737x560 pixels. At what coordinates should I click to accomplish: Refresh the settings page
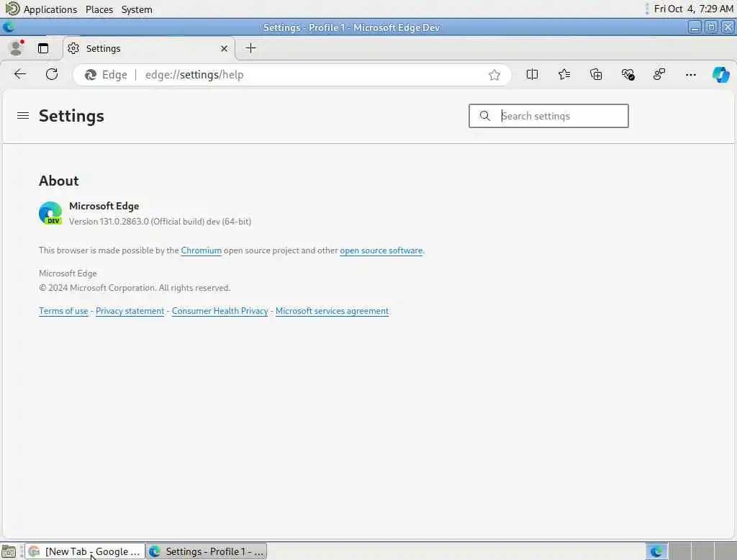(x=52, y=74)
